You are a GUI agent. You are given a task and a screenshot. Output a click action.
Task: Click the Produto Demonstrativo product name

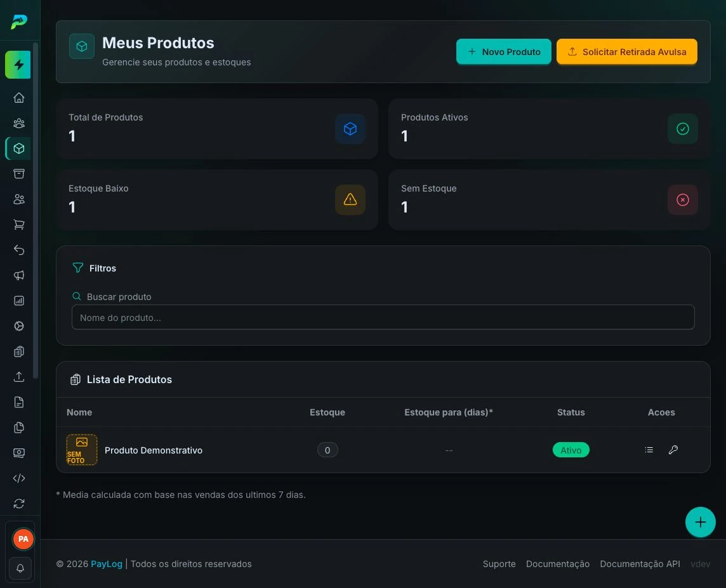(153, 450)
